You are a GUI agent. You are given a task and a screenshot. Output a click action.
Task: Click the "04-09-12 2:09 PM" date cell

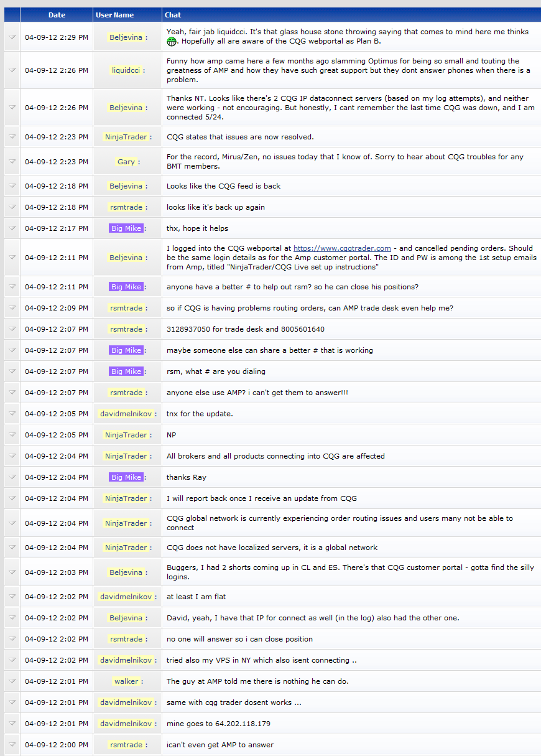pos(57,308)
